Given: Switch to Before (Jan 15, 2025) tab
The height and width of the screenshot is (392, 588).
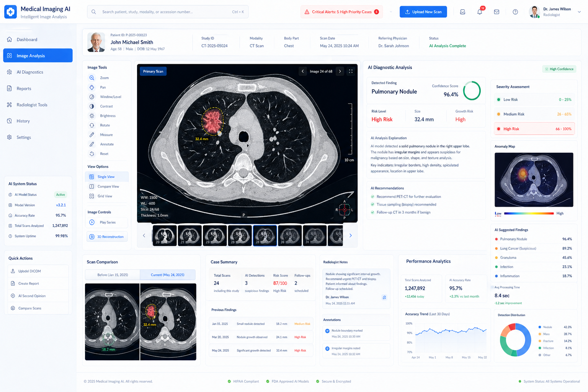Looking at the screenshot, I should pos(113,275).
